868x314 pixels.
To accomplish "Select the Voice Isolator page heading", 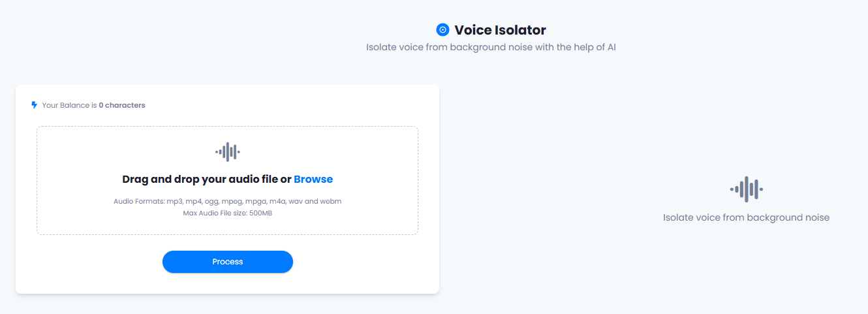I will (x=500, y=30).
